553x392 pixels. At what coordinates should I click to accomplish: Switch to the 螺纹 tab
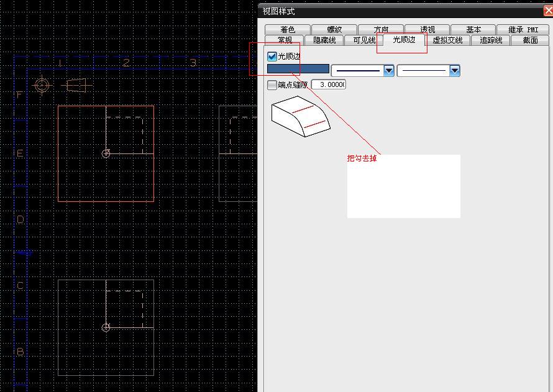pos(334,30)
